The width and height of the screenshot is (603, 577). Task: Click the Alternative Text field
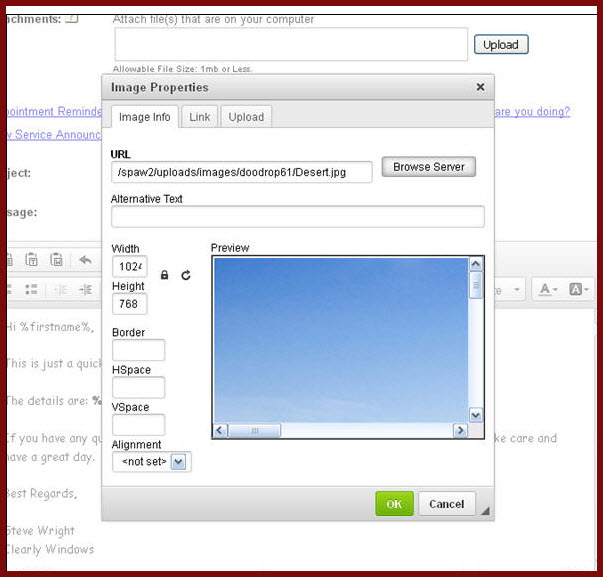pos(298,217)
